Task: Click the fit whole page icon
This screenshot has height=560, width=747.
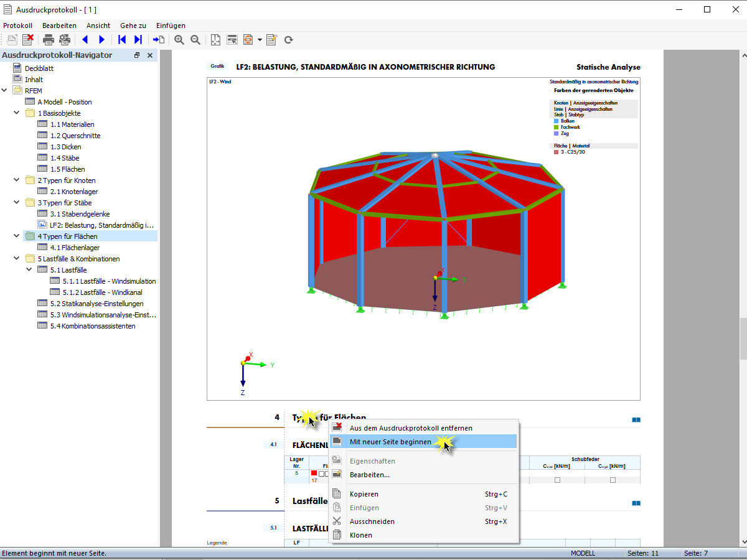Action: pyautogui.click(x=216, y=40)
